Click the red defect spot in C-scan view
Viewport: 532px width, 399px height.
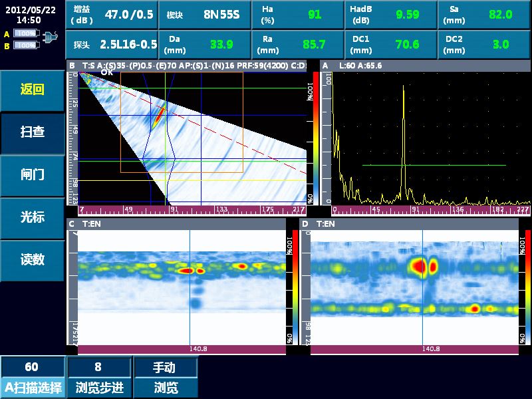click(x=188, y=271)
